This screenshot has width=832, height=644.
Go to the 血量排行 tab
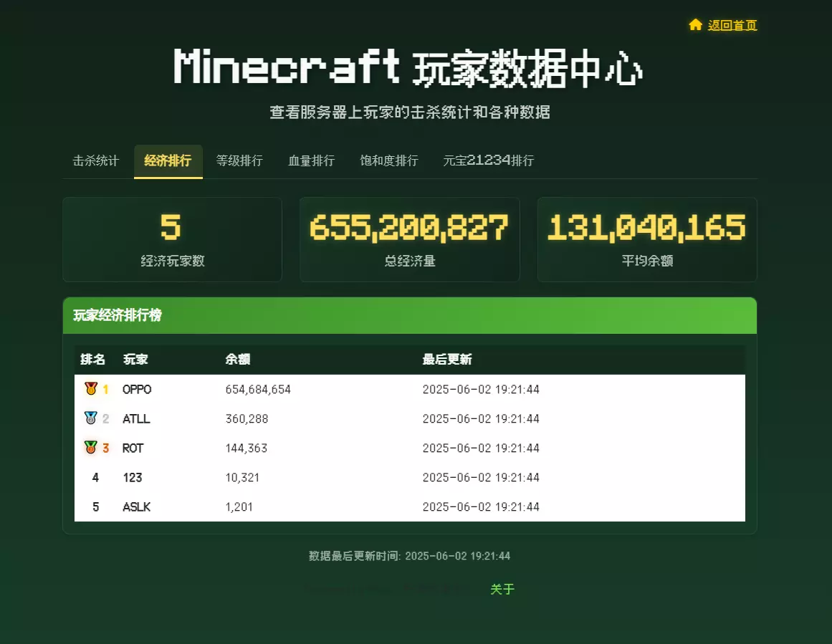(312, 160)
